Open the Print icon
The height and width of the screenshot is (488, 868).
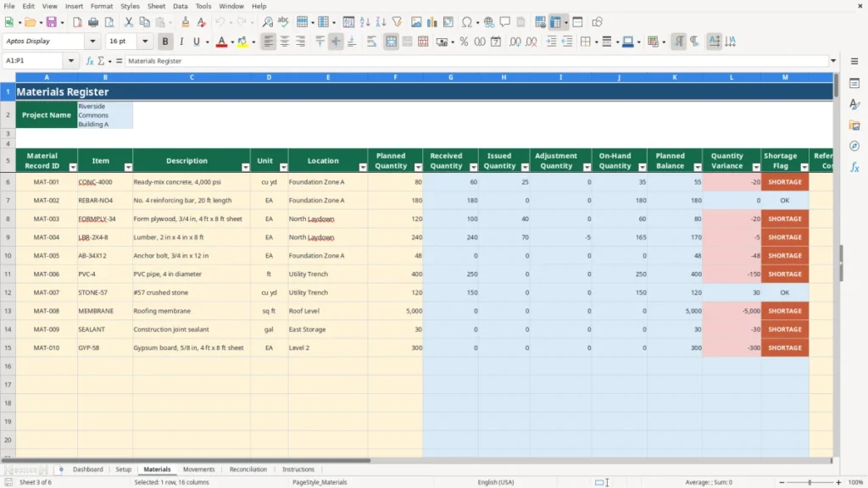coord(93,22)
